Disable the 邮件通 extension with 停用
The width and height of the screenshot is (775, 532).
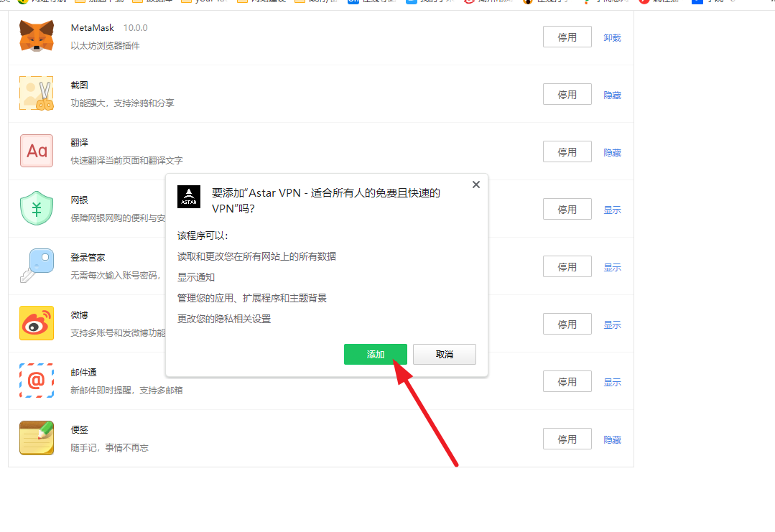click(x=567, y=381)
